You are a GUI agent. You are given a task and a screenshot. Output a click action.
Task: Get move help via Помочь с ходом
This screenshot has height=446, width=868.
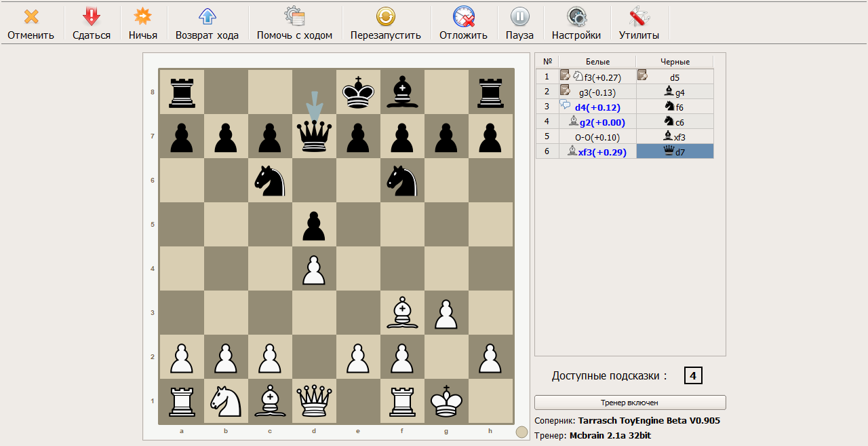pyautogui.click(x=294, y=17)
